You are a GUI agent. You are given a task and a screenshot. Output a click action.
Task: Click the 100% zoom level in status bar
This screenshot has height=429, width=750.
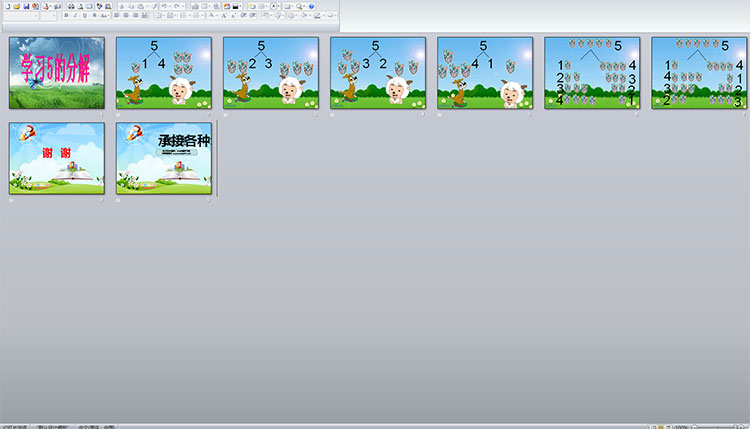point(681,427)
